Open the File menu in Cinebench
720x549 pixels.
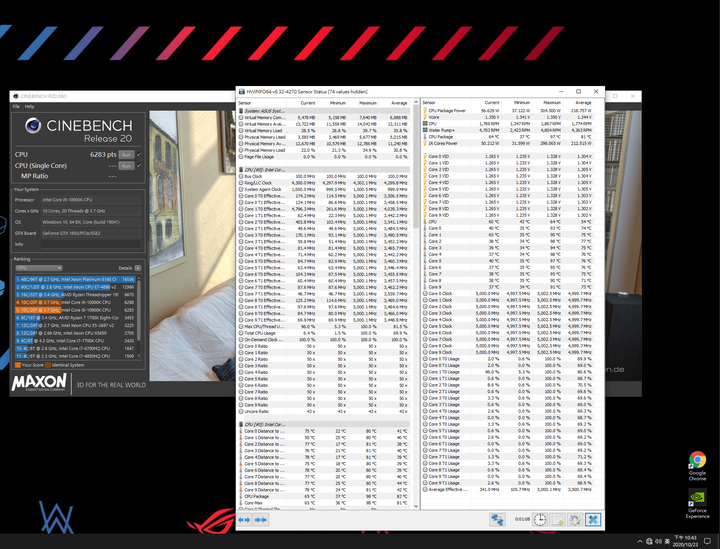tap(16, 106)
